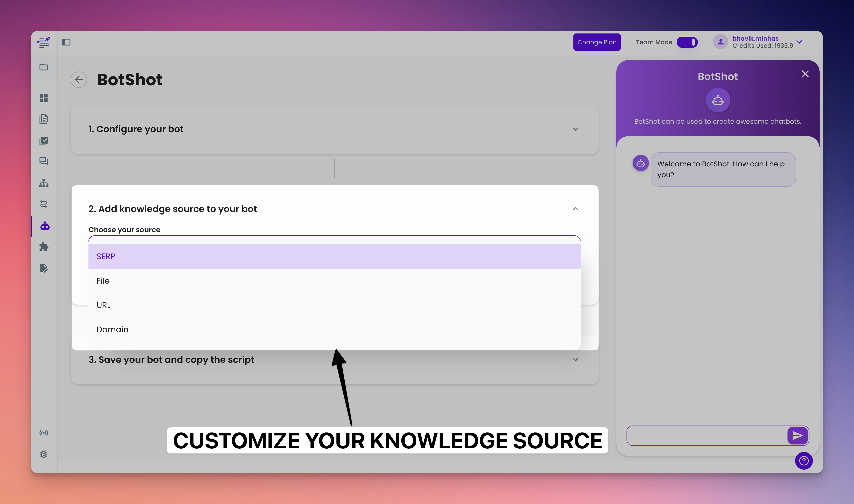This screenshot has height=504, width=854.
Task: Click the folder icon in sidebar
Action: [x=43, y=67]
